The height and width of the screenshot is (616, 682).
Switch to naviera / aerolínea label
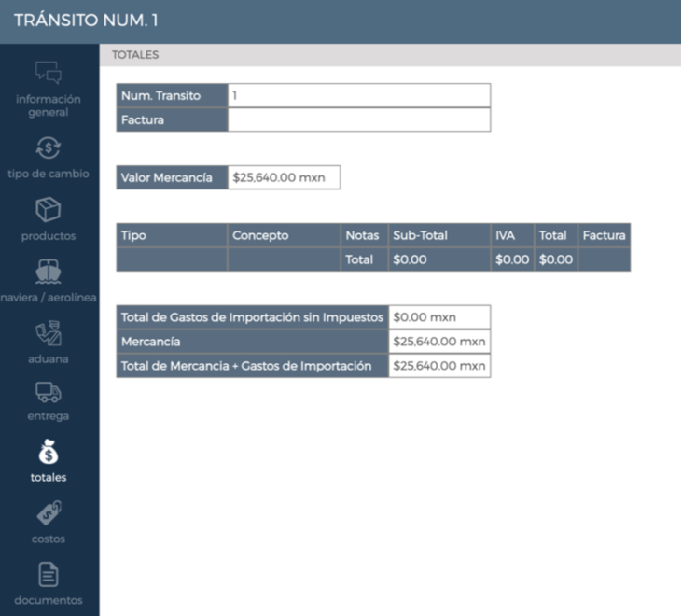49,298
